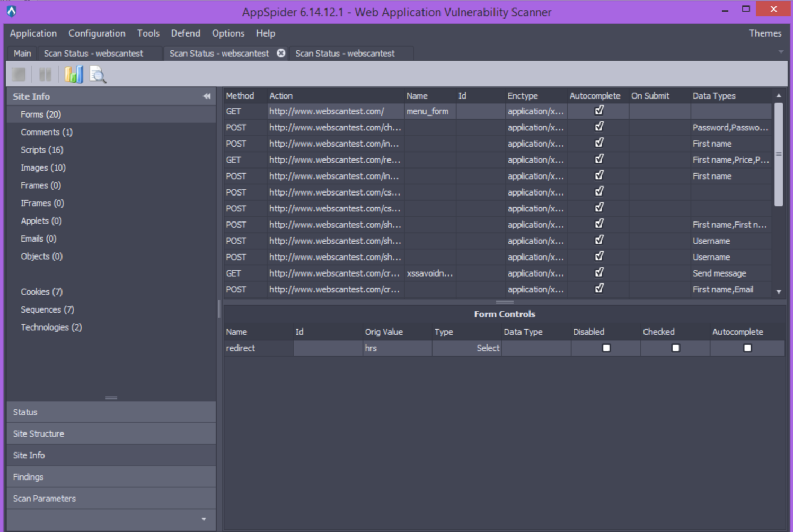Viewport: 794px width, 532px height.
Task: Switch to last Scan Status - webscantest tab
Action: [350, 53]
